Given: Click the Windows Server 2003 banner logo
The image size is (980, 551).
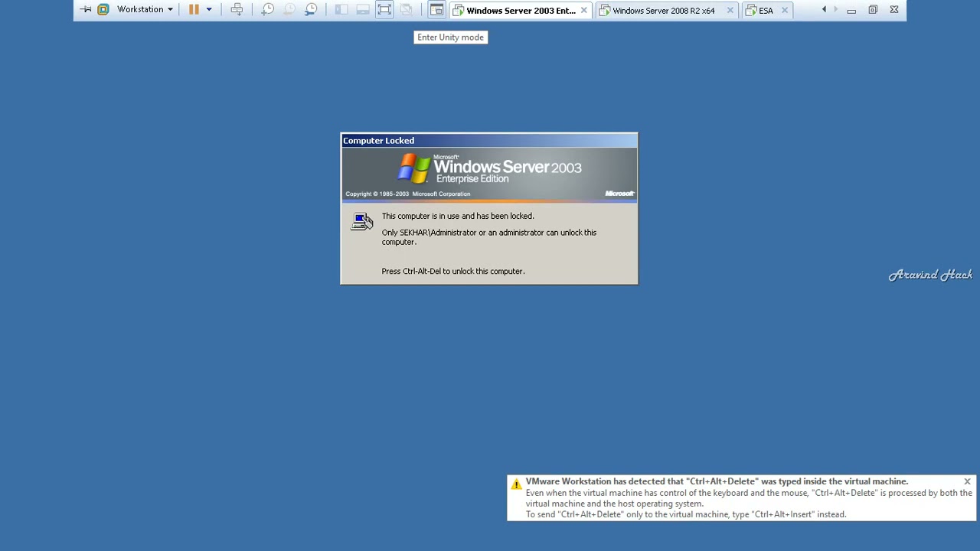Looking at the screenshot, I should pyautogui.click(x=489, y=169).
